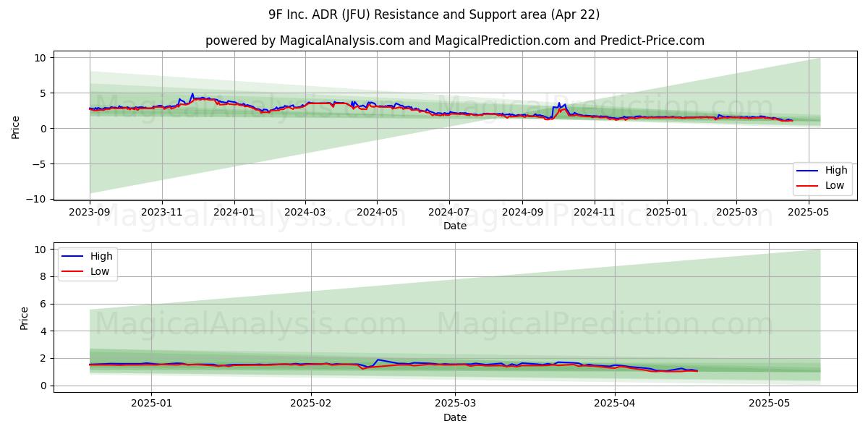The image size is (868, 434).
Task: Click the '2025-05' x-axis label of the bottom chart
Action: (770, 404)
